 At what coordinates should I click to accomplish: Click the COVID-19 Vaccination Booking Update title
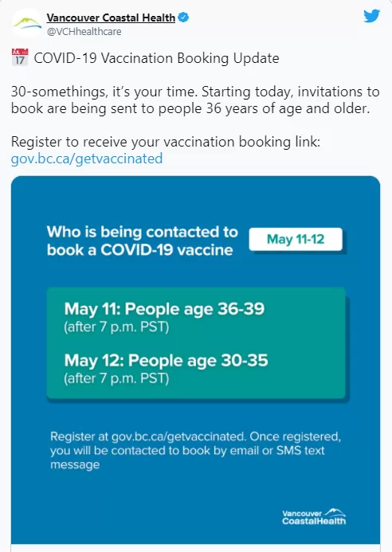point(156,58)
